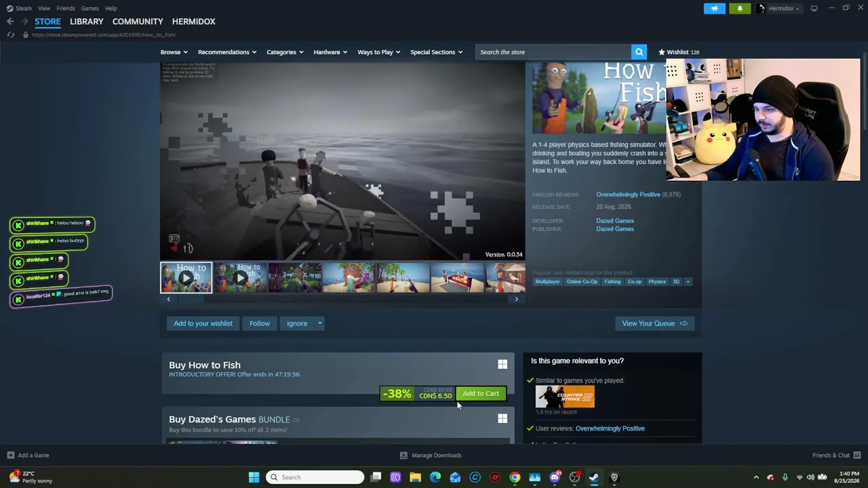The height and width of the screenshot is (488, 868).
Task: Click the magnifier search button in the store
Action: coord(639,52)
